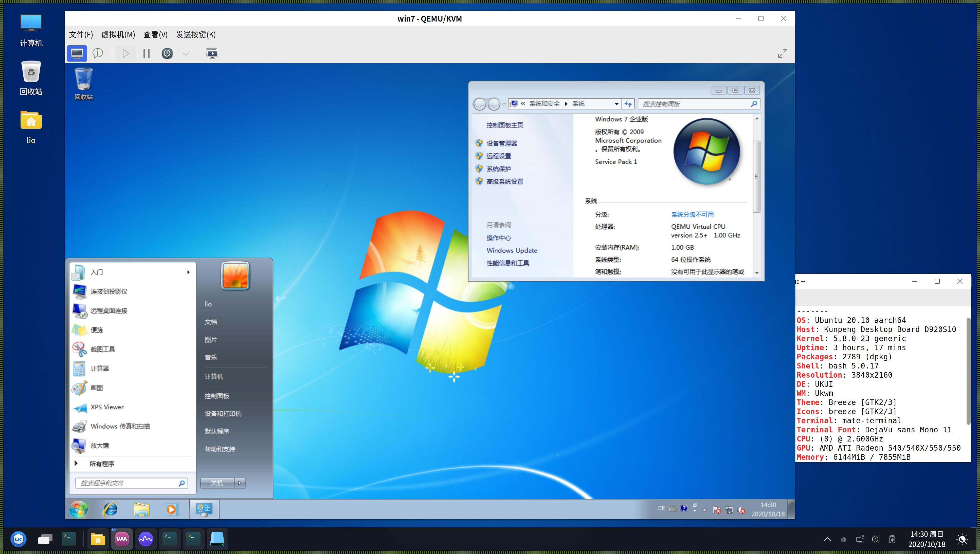Open 设备和打印机 from Start menu
Viewport: 980px width, 554px height.
(x=223, y=414)
